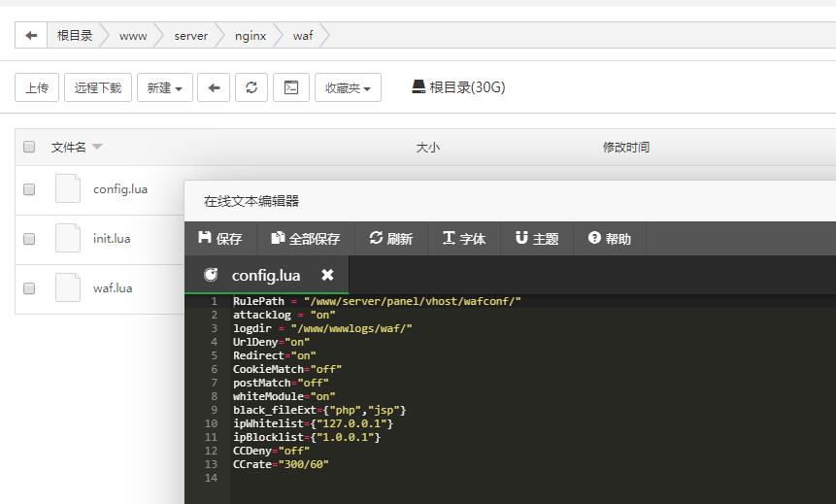Toggle the select-all files checkbox
The image size is (836, 504).
(29, 147)
